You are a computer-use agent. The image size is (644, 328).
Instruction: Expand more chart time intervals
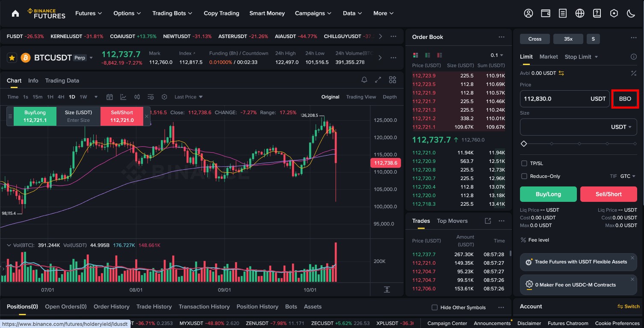[x=96, y=97]
